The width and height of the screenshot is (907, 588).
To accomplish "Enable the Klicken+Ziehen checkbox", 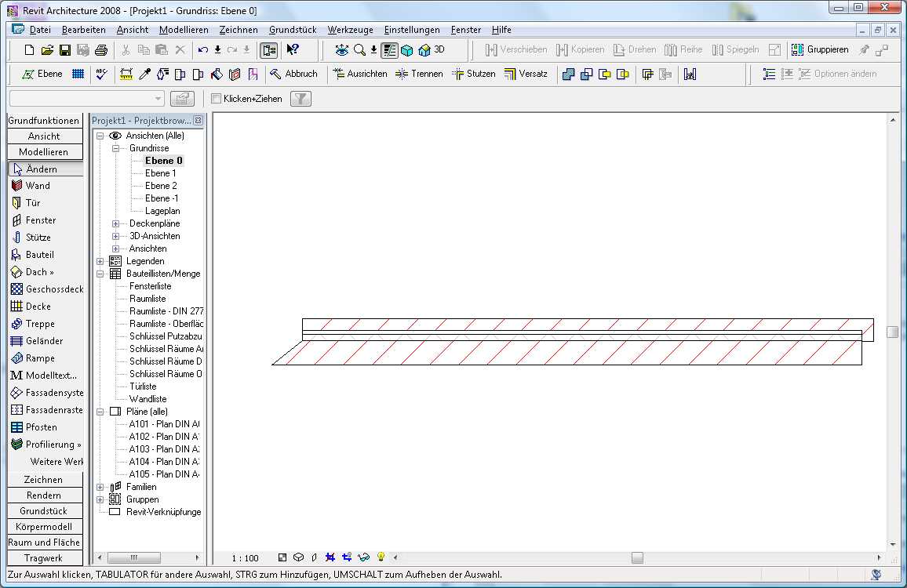I will click(x=217, y=99).
